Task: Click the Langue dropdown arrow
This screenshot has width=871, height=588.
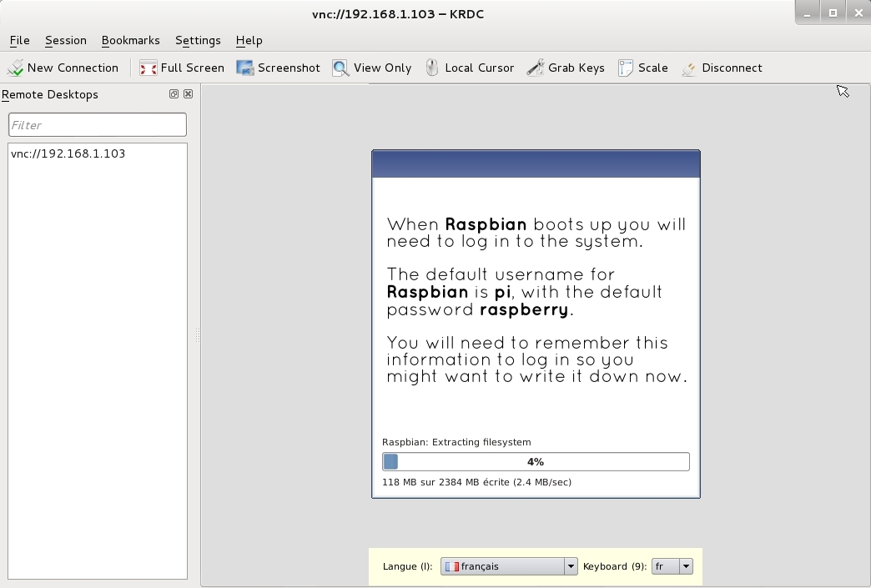Action: [x=571, y=566]
